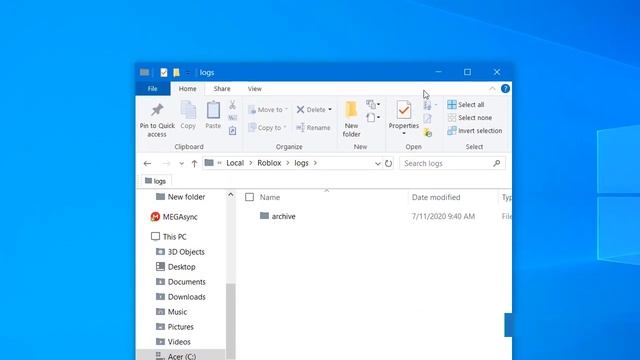Expand address bar history dropdown

378,164
